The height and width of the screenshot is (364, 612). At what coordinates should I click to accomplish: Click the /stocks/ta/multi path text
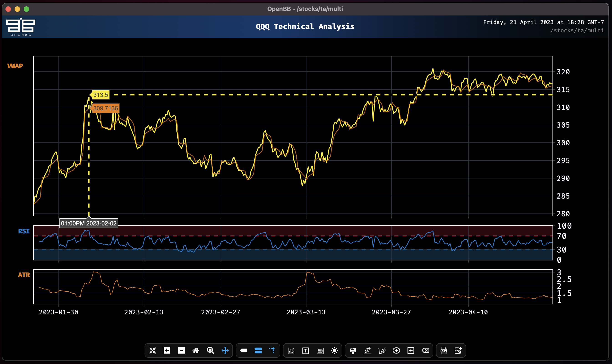pyautogui.click(x=577, y=30)
